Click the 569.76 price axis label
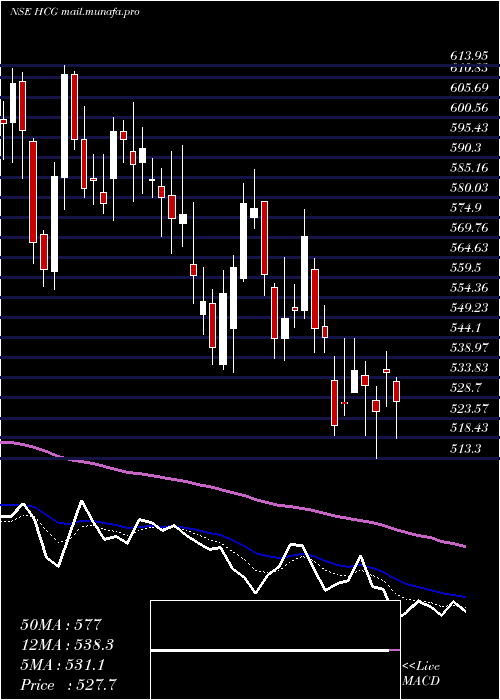500x700 pixels. 468,228
